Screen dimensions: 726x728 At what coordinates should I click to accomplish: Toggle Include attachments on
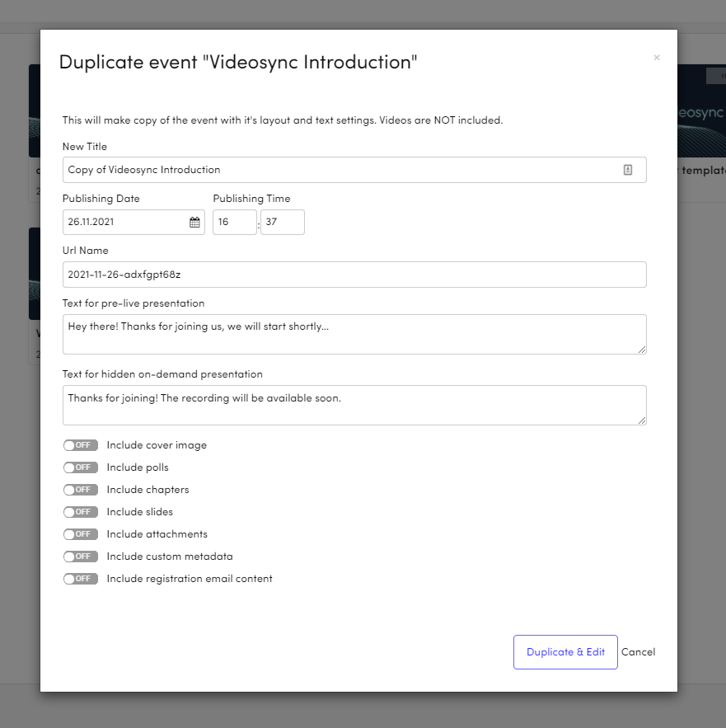click(80, 533)
